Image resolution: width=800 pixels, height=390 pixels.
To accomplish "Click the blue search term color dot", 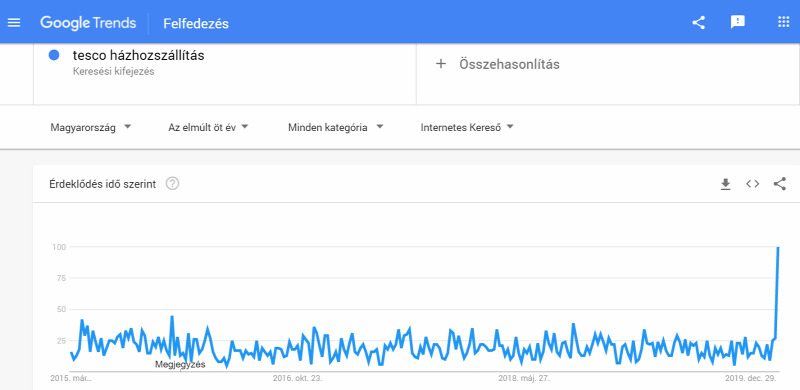I will point(54,55).
